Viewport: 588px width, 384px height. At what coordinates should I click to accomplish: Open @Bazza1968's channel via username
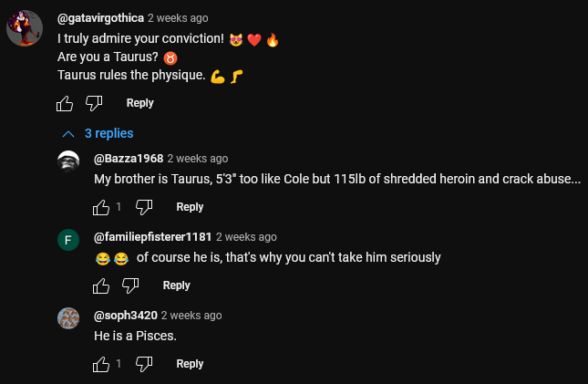pyautogui.click(x=129, y=159)
